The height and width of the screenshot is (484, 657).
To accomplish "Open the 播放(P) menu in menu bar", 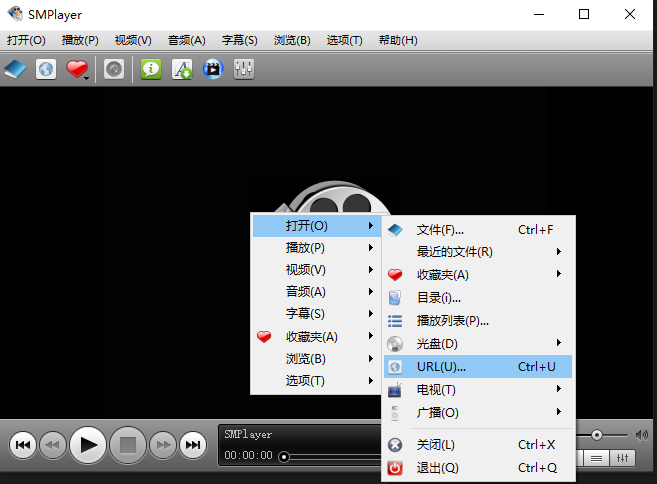I will [80, 40].
